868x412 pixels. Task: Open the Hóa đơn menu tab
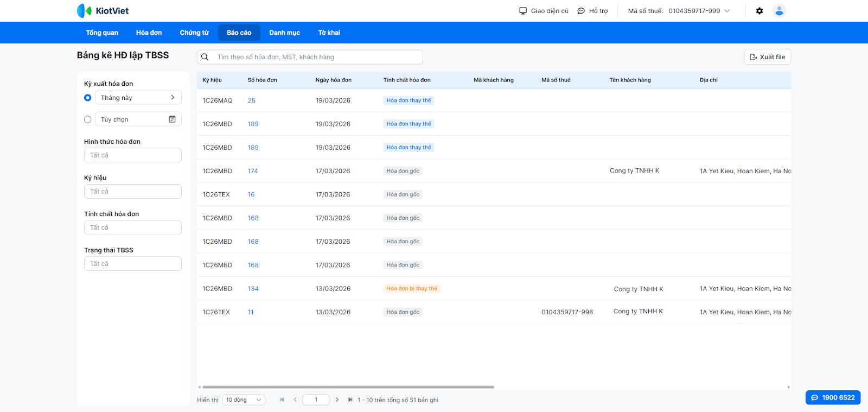(149, 33)
